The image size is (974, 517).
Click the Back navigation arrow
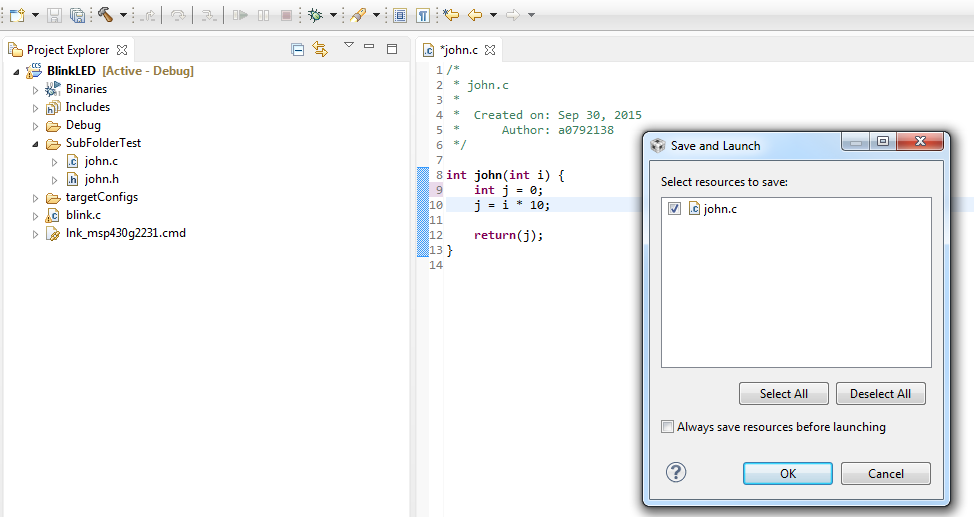coord(475,15)
